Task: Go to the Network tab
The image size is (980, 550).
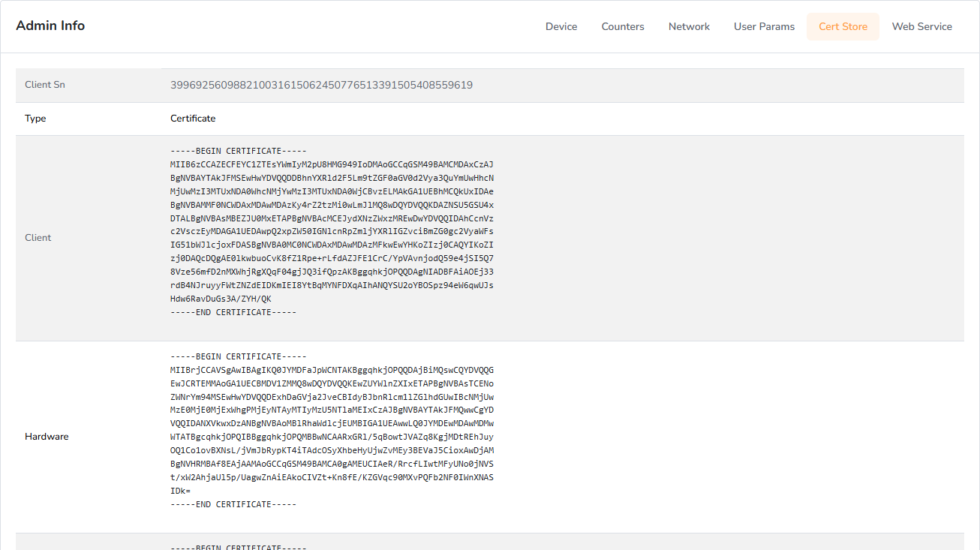Action: tap(689, 26)
